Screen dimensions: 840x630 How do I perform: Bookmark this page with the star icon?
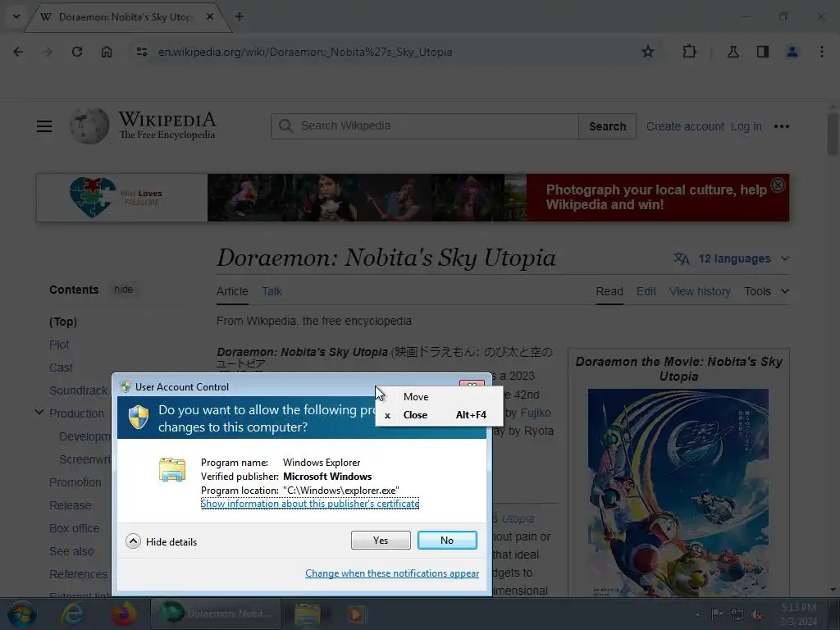(648, 52)
